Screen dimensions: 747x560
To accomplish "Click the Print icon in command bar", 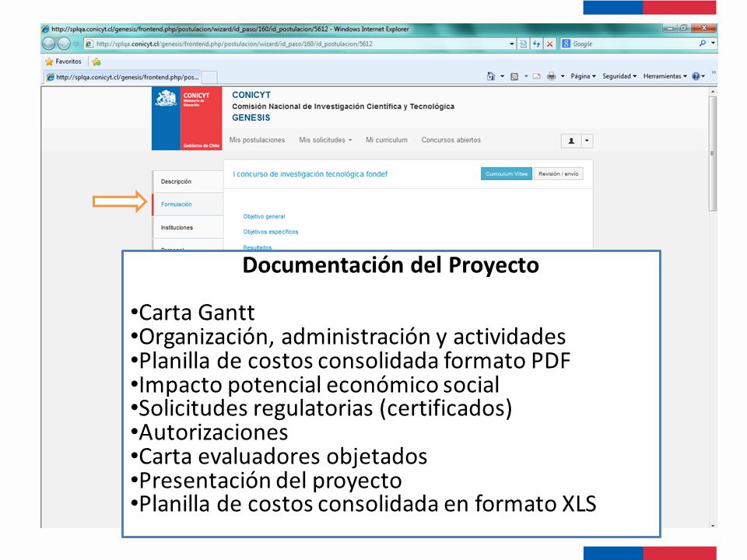I will click(551, 76).
